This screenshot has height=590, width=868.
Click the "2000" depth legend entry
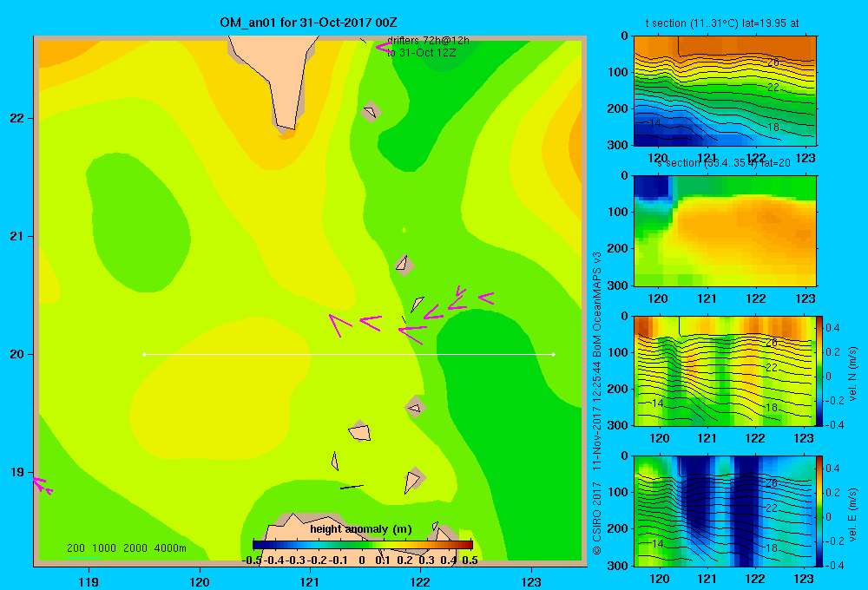pyautogui.click(x=135, y=548)
